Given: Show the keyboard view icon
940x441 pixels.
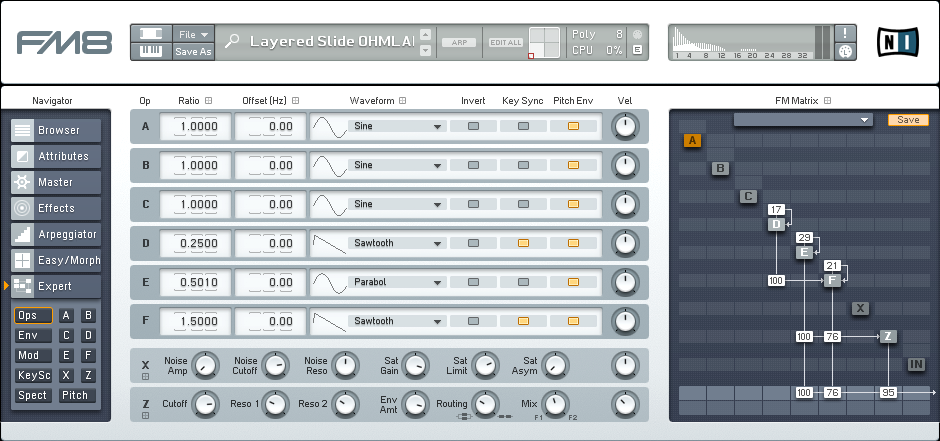Looking at the screenshot, I should (151, 52).
